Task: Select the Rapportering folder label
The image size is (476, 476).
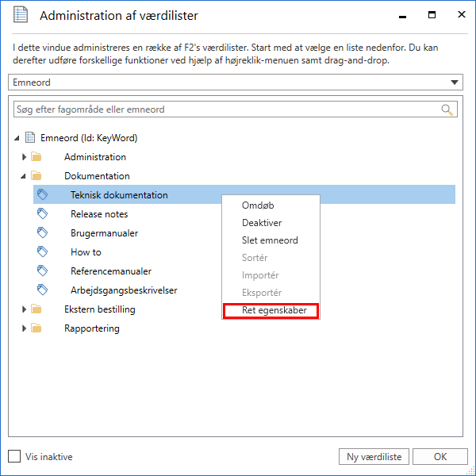Action: [92, 328]
